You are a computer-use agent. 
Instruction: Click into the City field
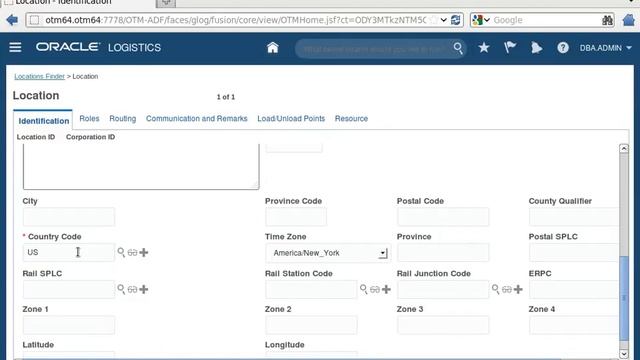point(69,217)
